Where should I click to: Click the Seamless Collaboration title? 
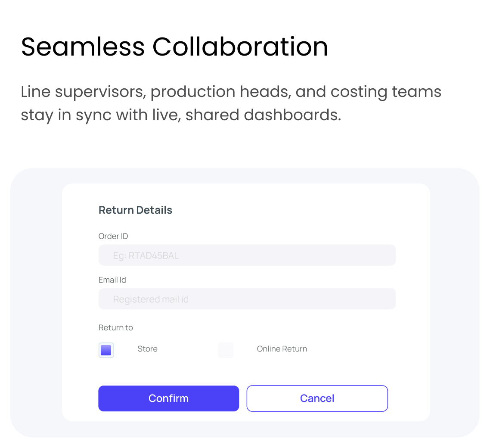(x=174, y=47)
